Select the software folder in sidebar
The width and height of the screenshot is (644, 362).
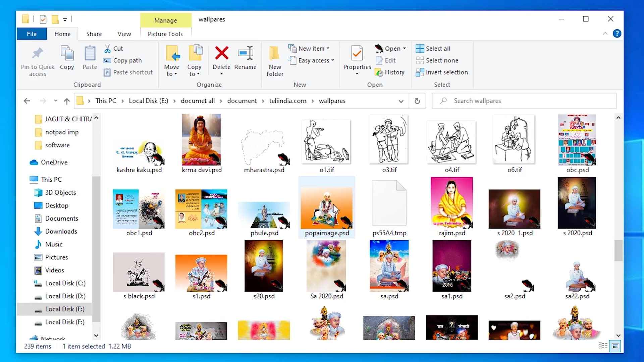[x=52, y=145]
